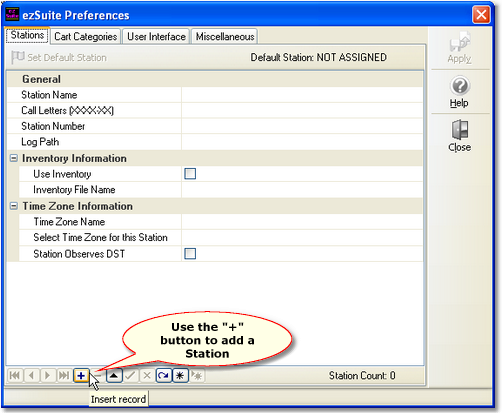The width and height of the screenshot is (502, 415).
Task: Enable the Use Inventory checkbox
Action: tap(190, 174)
